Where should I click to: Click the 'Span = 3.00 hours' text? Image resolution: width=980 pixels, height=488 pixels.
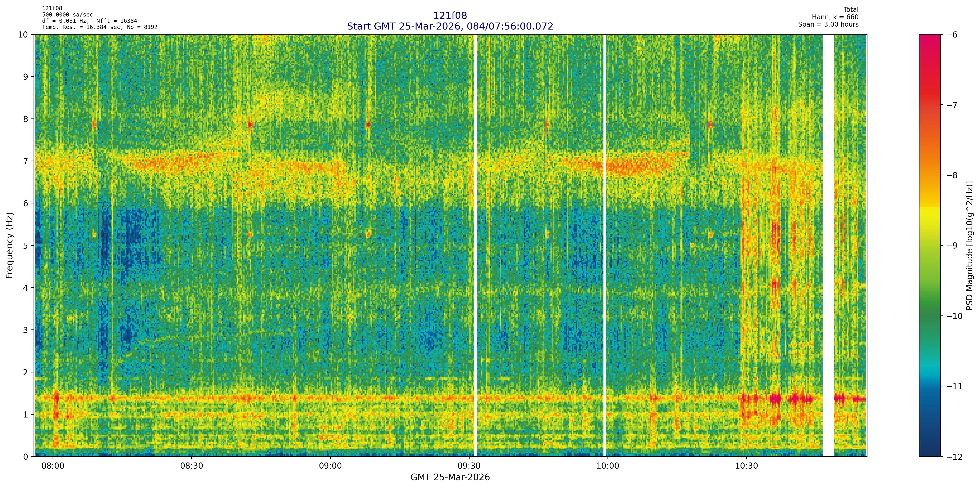coord(828,25)
